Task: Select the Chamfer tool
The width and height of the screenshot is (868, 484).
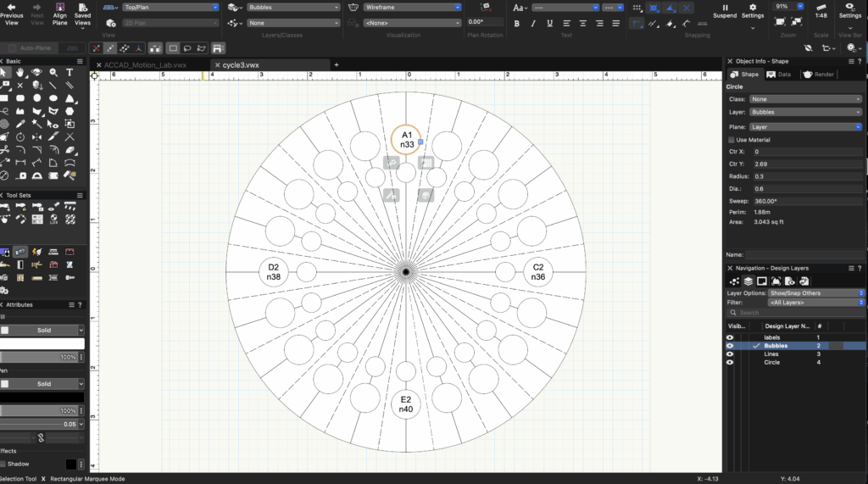Action: [36, 149]
